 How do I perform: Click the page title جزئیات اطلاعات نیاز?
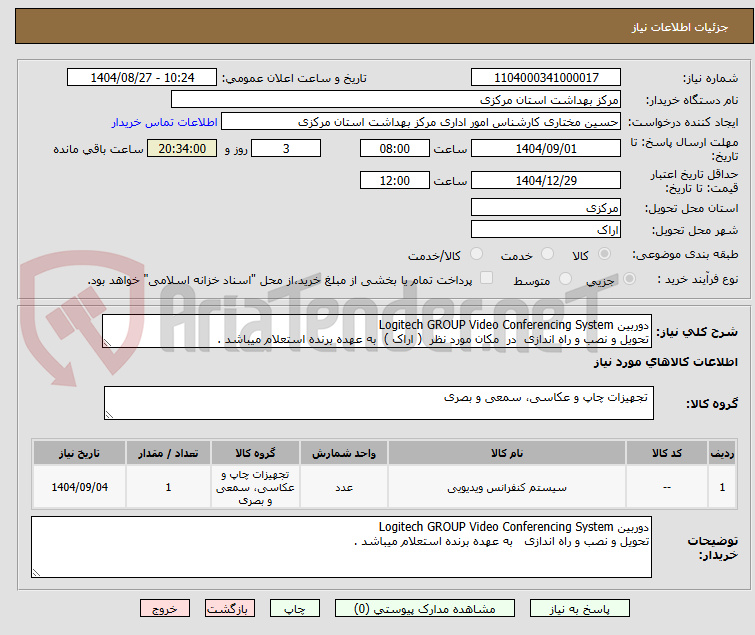point(679,27)
